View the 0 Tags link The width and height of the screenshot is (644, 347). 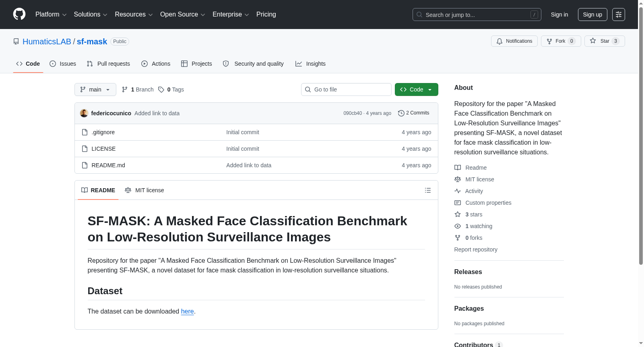171,89
